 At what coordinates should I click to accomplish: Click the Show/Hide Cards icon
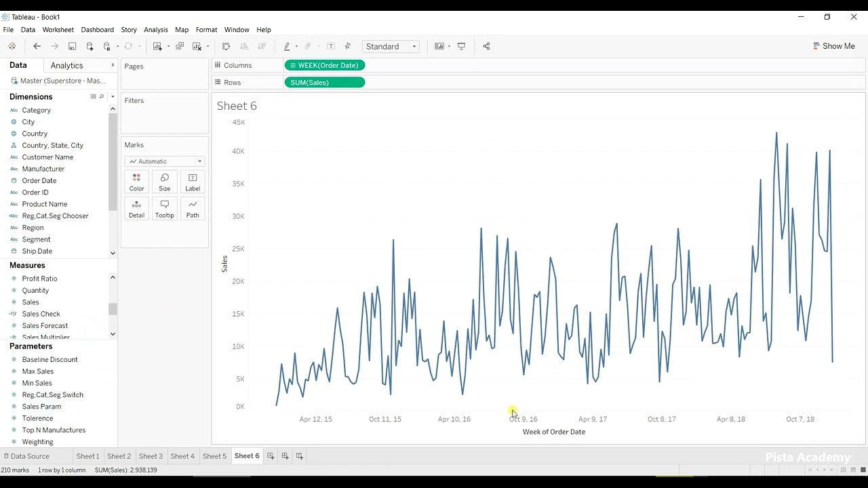coord(439,46)
